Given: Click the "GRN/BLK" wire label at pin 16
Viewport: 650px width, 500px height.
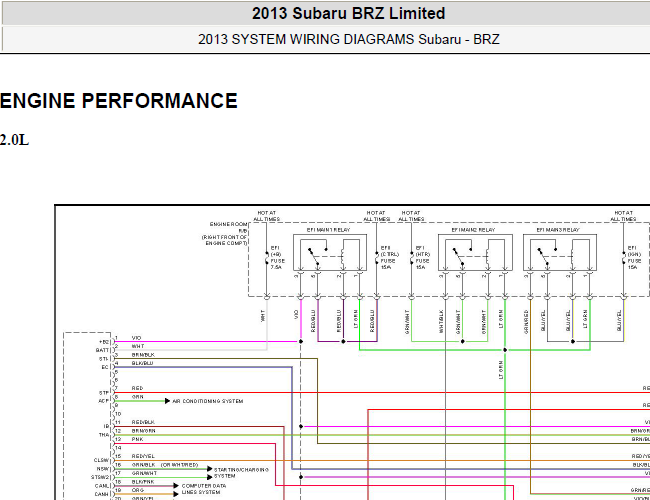Looking at the screenshot, I should click(143, 465).
